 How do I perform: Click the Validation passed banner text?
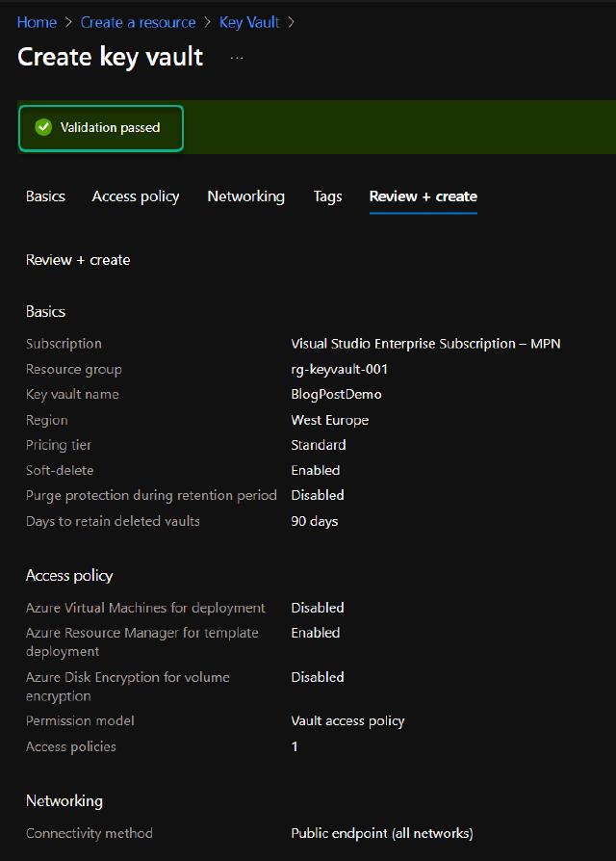coord(110,127)
